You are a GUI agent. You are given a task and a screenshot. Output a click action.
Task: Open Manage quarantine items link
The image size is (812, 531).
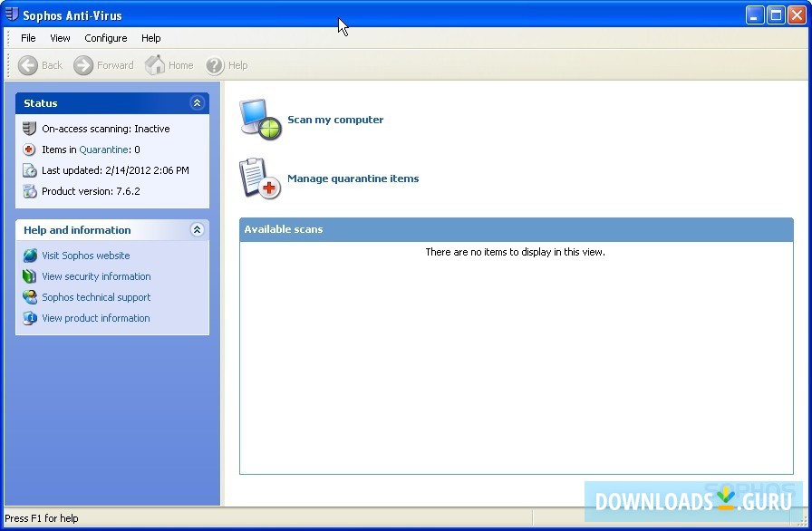pos(353,179)
